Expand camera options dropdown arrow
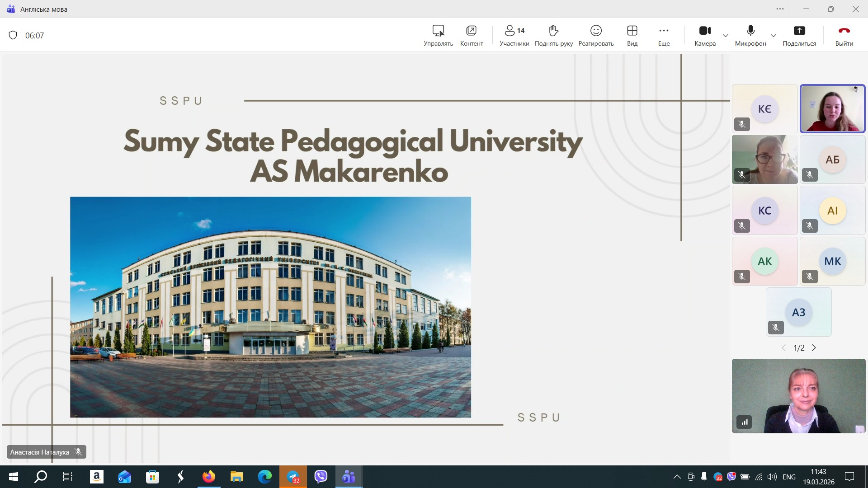 726,36
